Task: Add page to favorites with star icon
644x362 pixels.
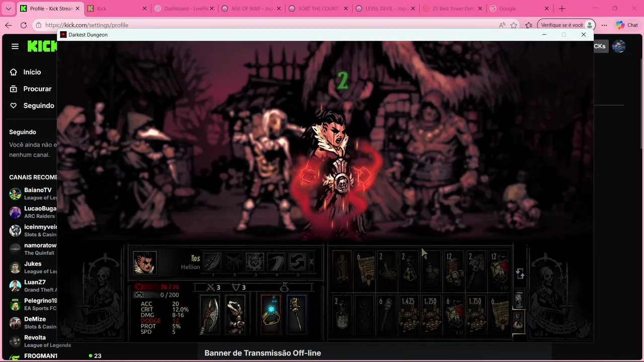Action: (514, 25)
